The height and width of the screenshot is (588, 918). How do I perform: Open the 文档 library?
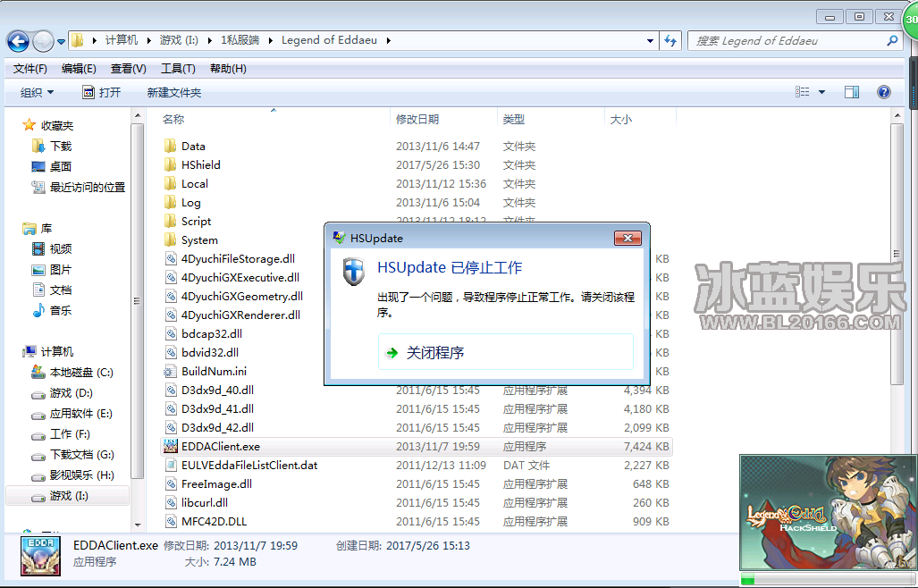(x=52, y=290)
